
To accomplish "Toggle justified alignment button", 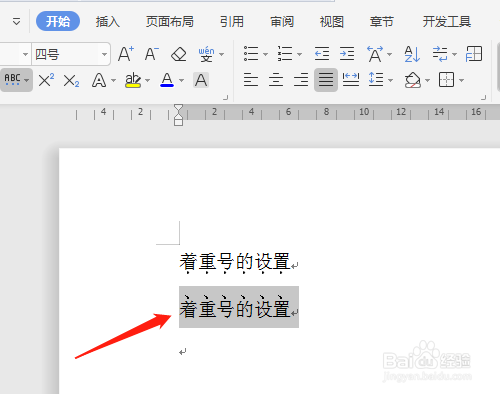I will [326, 80].
